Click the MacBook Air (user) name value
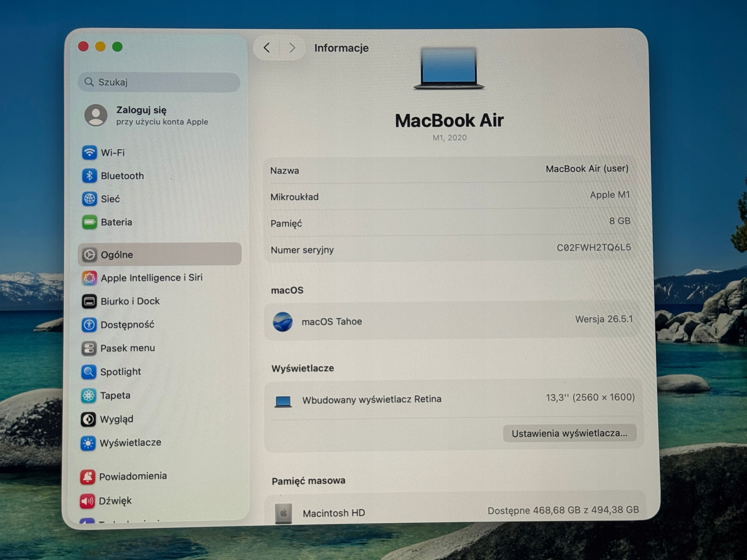Screen dimensions: 747x560 pyautogui.click(x=587, y=169)
